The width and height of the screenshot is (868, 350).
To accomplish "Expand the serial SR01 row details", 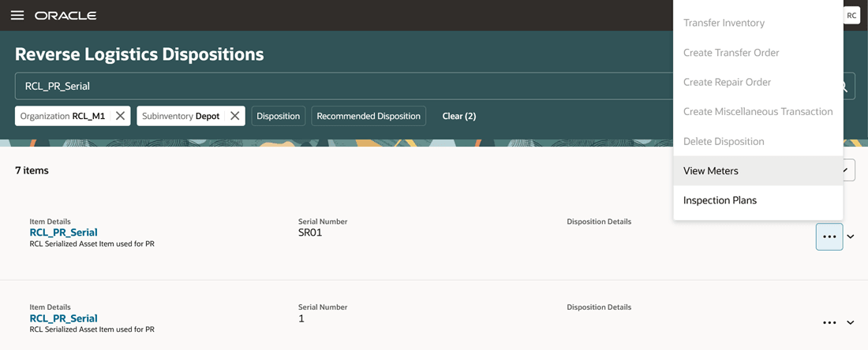I will pos(851,236).
